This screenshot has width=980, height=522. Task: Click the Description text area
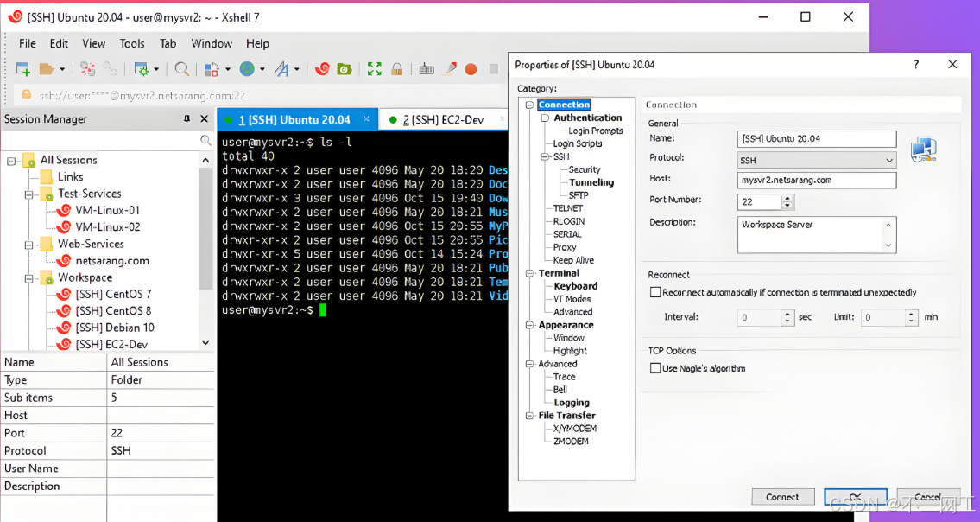[x=816, y=235]
